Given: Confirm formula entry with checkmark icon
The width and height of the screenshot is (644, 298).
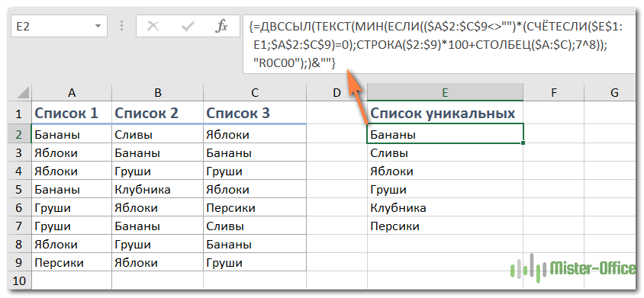Looking at the screenshot, I should click(188, 27).
